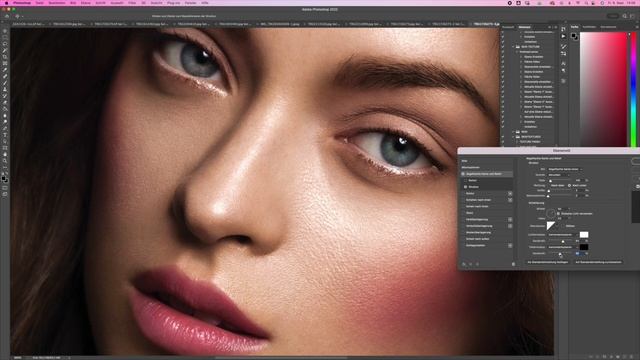640x360 pixels.
Task: Select the Gradient tool
Action: [5, 109]
